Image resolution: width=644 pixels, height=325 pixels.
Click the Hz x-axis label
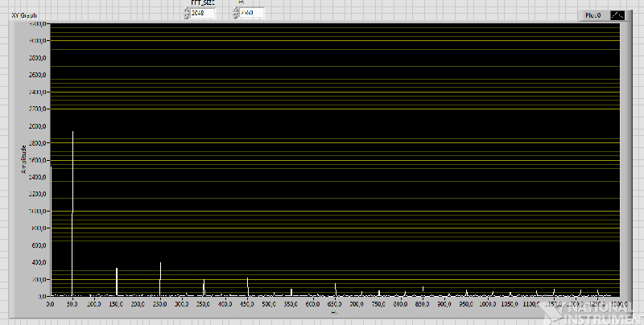tap(334, 312)
